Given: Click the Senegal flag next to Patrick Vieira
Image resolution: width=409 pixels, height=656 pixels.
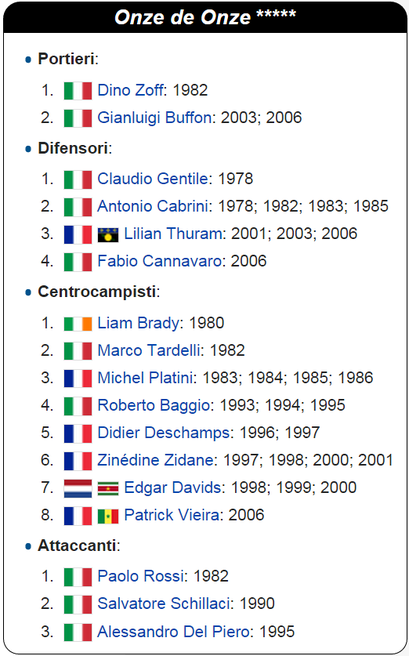Looking at the screenshot, I should 108,516.
